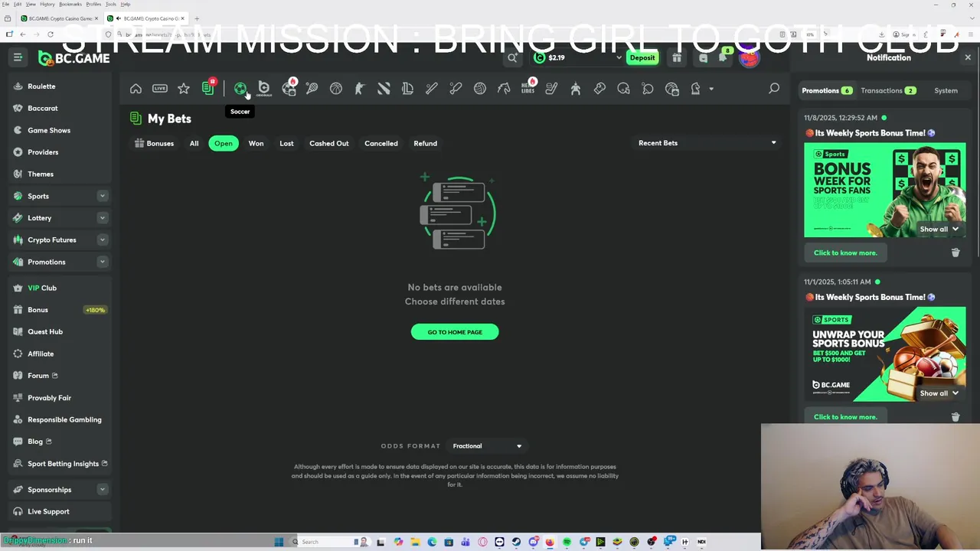Open the Recent Bets dropdown

707,143
